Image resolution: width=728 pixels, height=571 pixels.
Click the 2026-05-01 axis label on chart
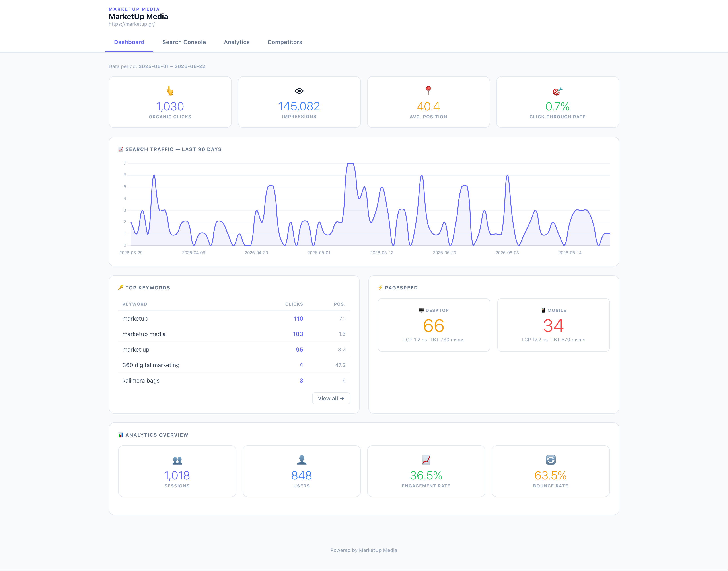pos(319,253)
